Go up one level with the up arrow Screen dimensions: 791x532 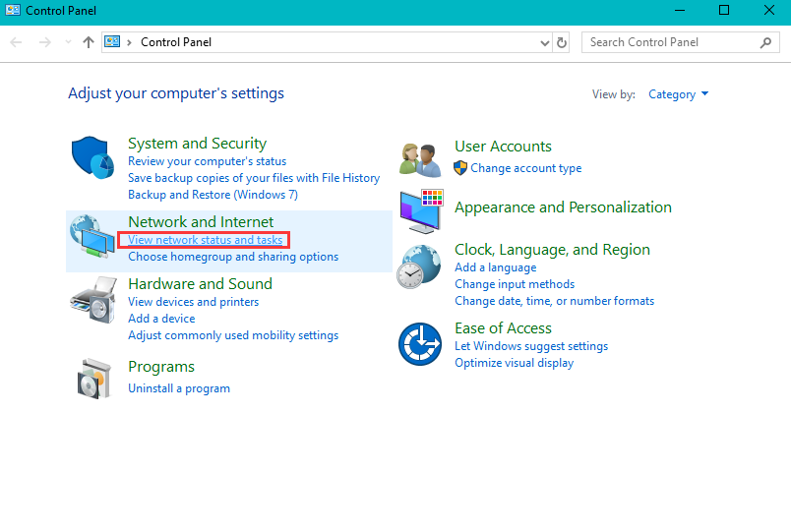89,42
